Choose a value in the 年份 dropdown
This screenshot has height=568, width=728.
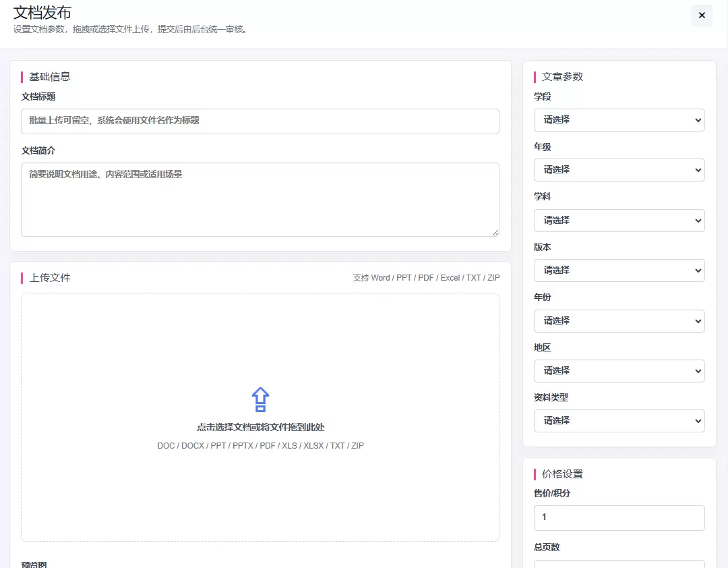click(x=619, y=320)
